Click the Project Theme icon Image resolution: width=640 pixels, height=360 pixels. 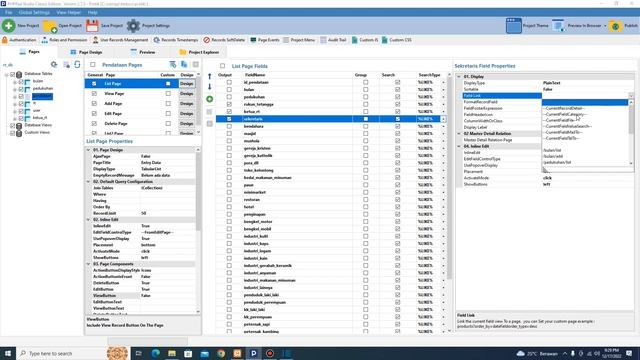pyautogui.click(x=513, y=26)
